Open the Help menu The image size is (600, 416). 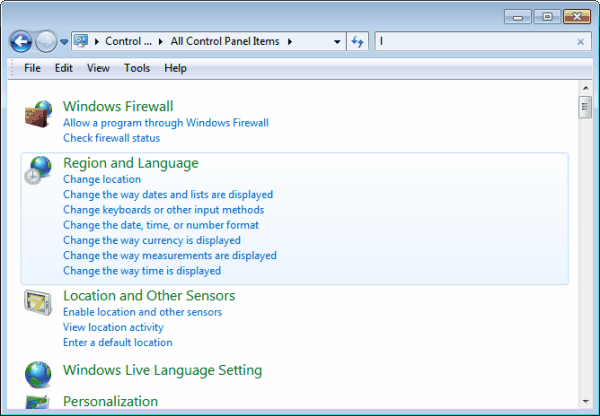tap(175, 68)
